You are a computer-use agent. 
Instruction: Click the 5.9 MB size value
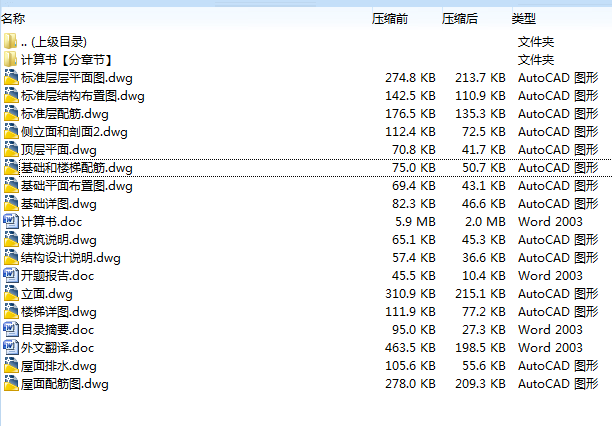(415, 221)
